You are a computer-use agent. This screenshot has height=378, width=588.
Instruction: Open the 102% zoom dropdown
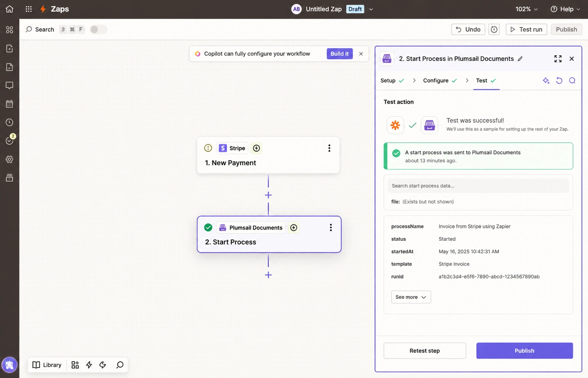pyautogui.click(x=526, y=9)
